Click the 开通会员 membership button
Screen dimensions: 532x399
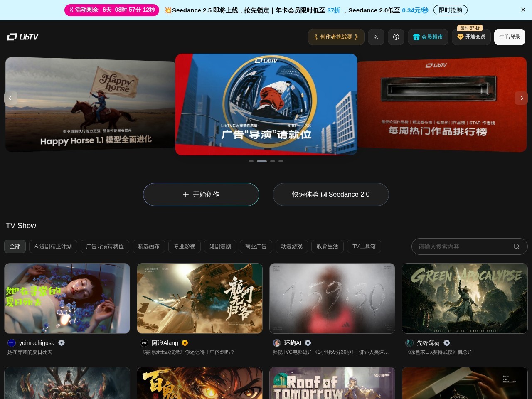471,37
